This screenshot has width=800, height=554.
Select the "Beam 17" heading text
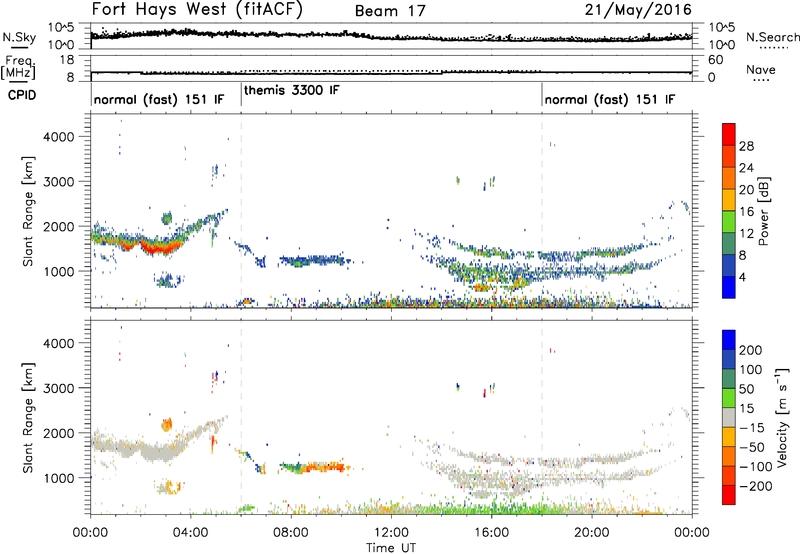coord(390,11)
